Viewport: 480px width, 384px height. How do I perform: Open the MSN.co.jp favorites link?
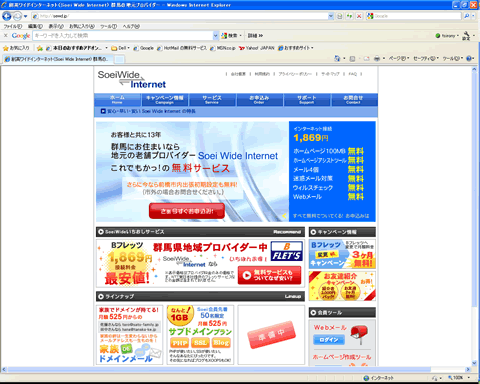tap(223, 48)
